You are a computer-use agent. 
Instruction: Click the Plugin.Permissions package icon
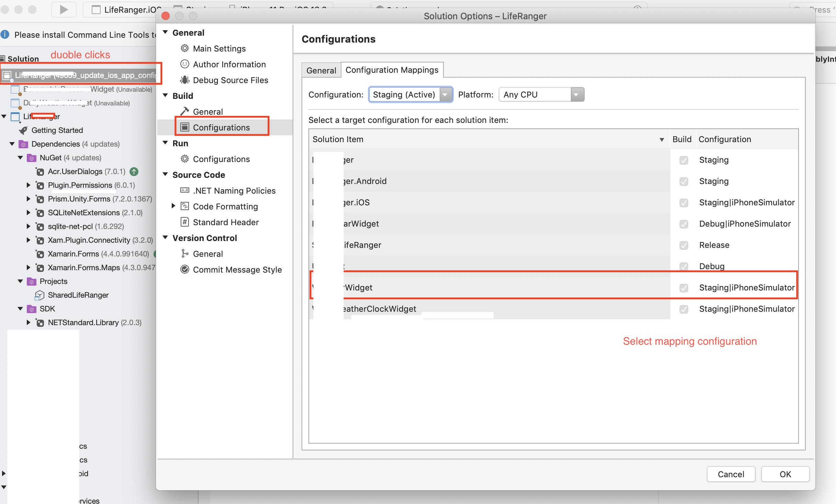[40, 185]
